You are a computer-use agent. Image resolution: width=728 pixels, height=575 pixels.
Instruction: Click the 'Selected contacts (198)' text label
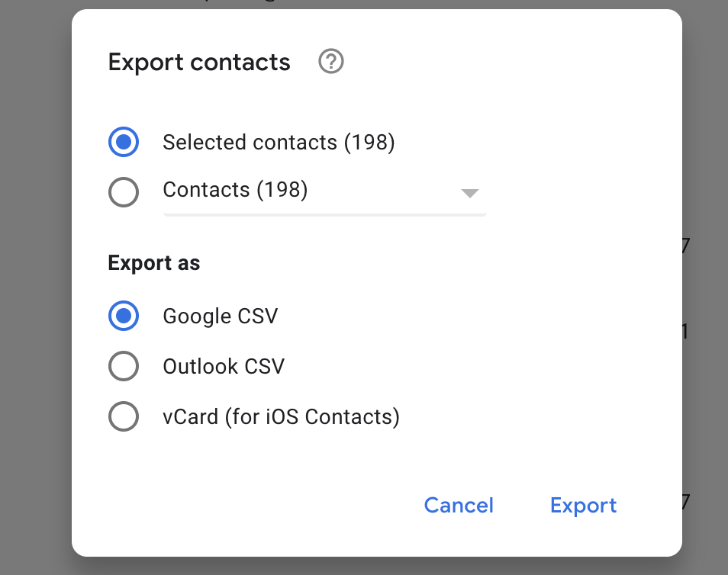tap(279, 142)
